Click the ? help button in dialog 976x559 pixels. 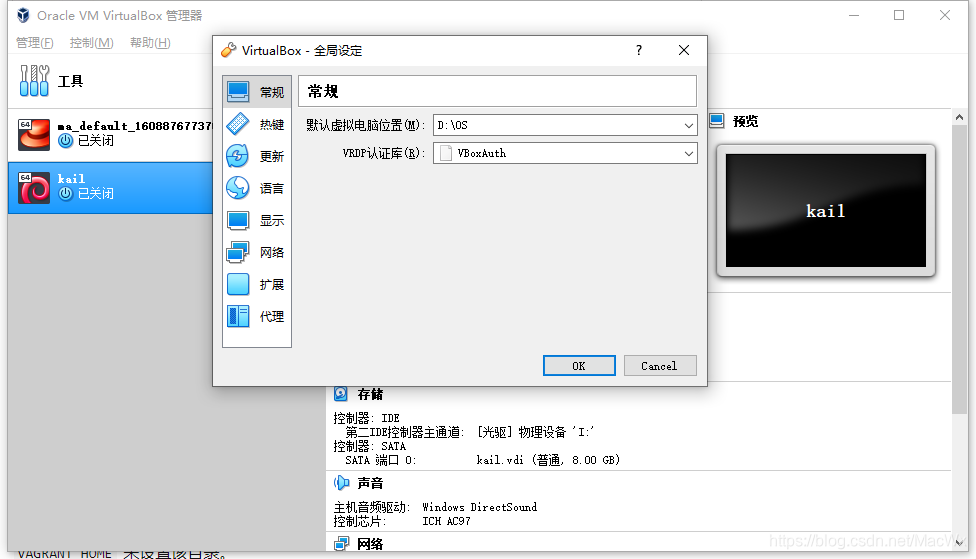(639, 50)
